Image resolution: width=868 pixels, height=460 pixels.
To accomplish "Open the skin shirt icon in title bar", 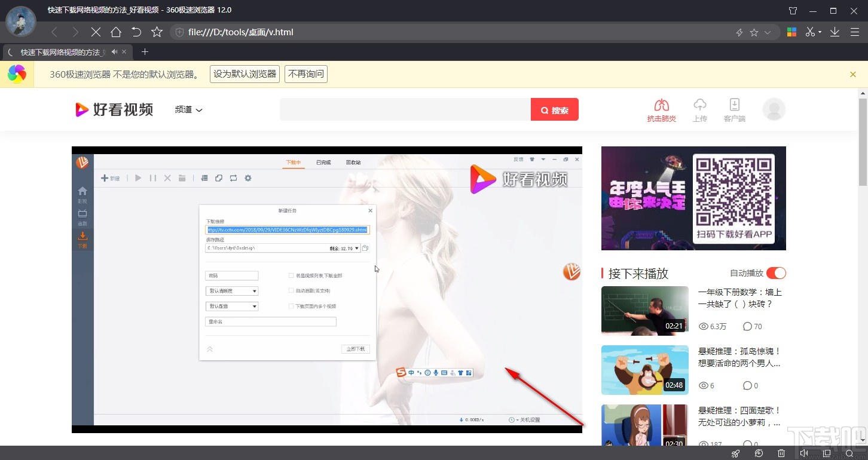I will (793, 11).
